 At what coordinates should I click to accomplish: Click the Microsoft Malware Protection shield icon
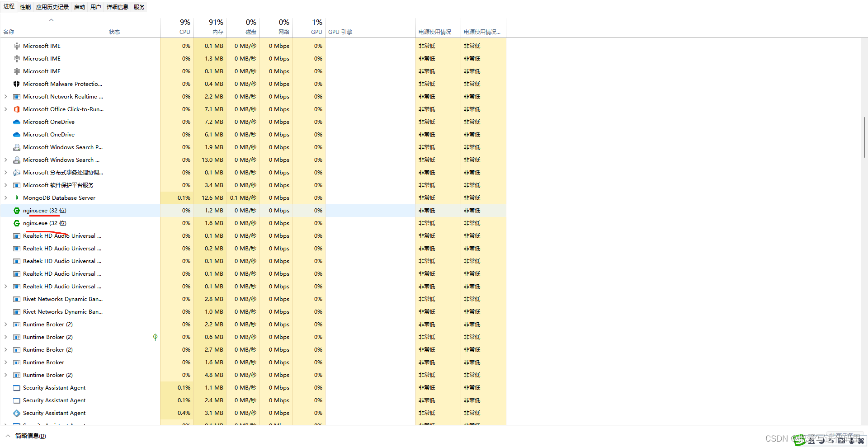[17, 84]
